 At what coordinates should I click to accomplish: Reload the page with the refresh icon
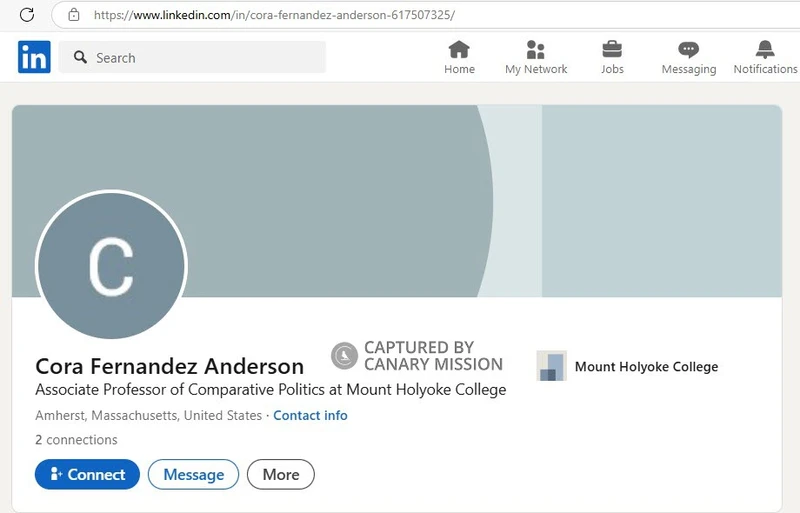(27, 15)
